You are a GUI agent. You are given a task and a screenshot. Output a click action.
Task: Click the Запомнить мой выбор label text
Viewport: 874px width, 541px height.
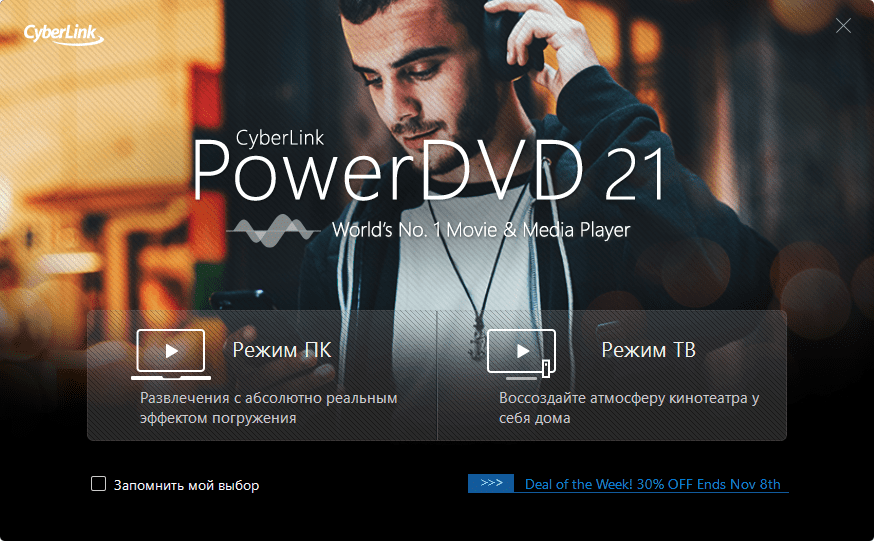(x=186, y=485)
